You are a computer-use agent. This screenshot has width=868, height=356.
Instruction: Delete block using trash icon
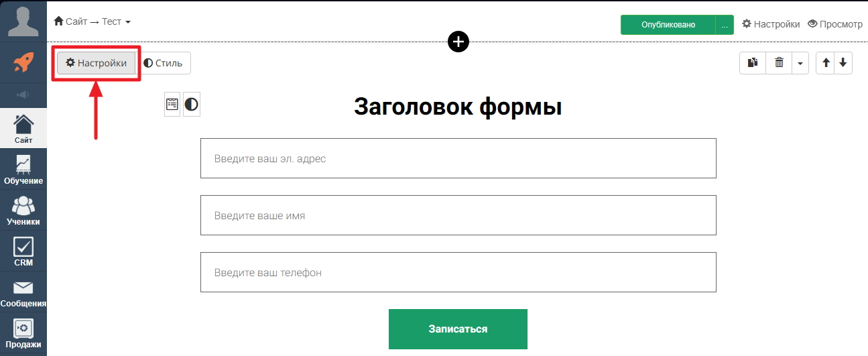tap(779, 63)
